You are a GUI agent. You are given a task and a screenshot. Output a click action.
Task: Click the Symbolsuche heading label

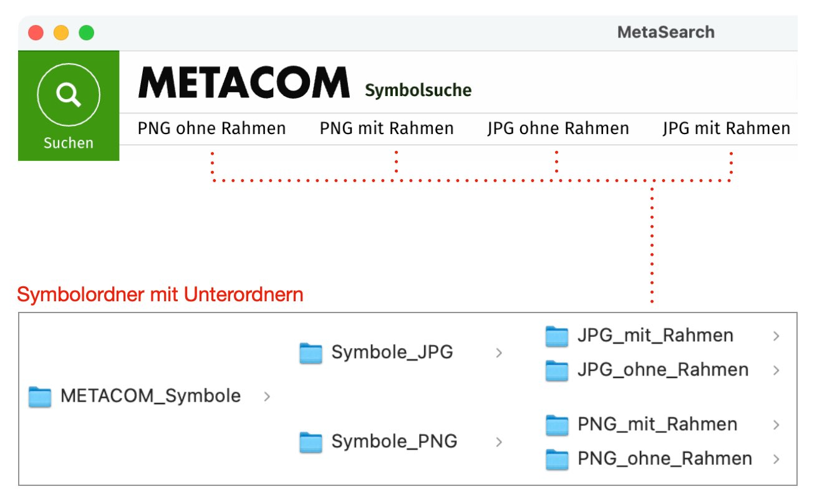click(418, 90)
